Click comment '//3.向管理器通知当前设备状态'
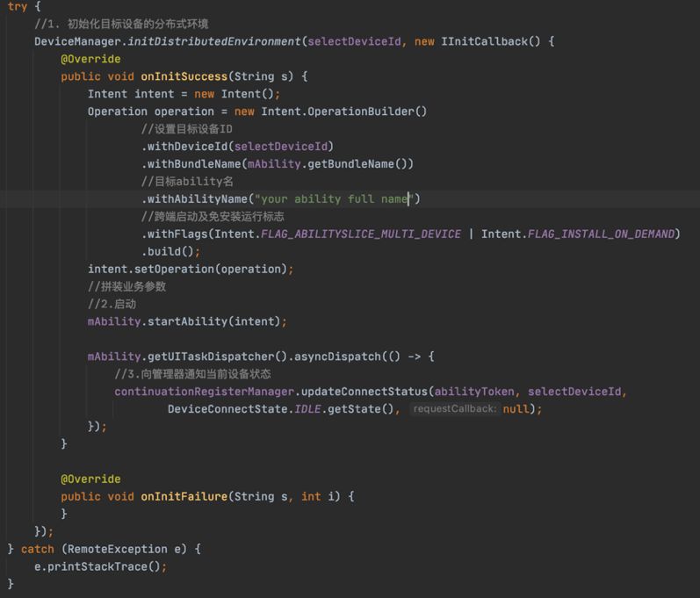The width and height of the screenshot is (700, 598). click(x=193, y=374)
